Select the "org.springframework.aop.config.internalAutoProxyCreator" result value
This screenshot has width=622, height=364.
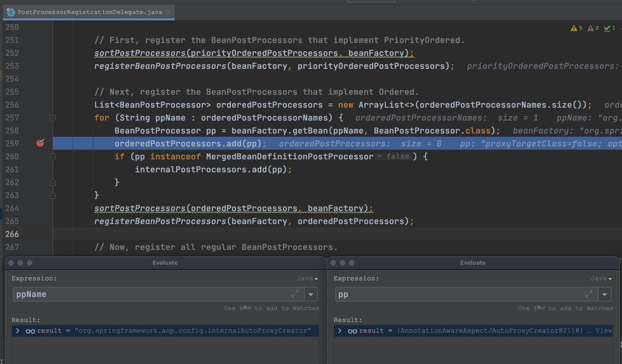click(192, 331)
